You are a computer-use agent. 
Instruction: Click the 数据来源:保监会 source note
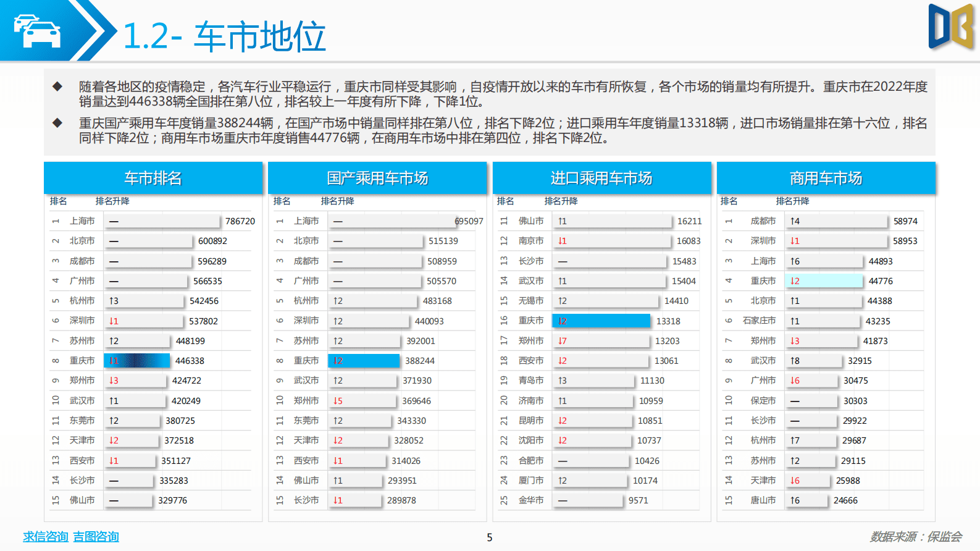(x=916, y=537)
